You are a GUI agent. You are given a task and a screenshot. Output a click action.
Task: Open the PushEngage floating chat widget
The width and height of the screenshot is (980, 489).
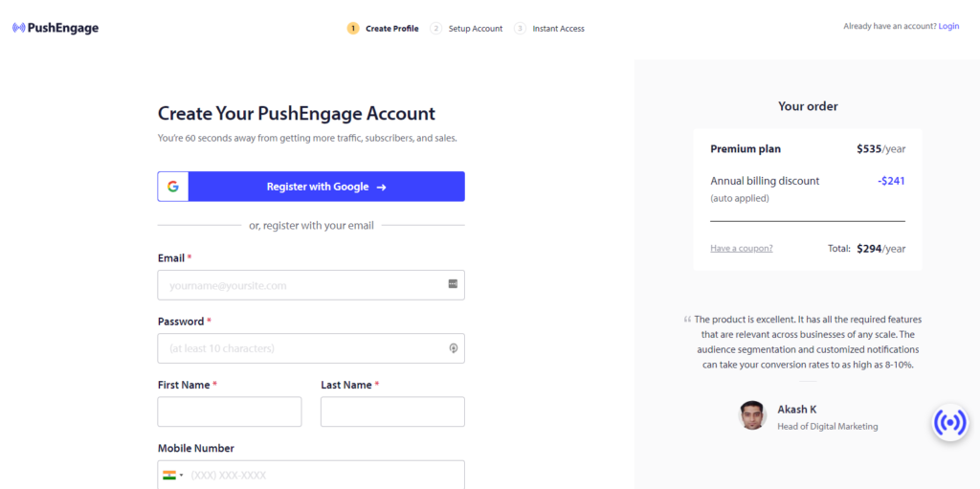[x=950, y=423]
